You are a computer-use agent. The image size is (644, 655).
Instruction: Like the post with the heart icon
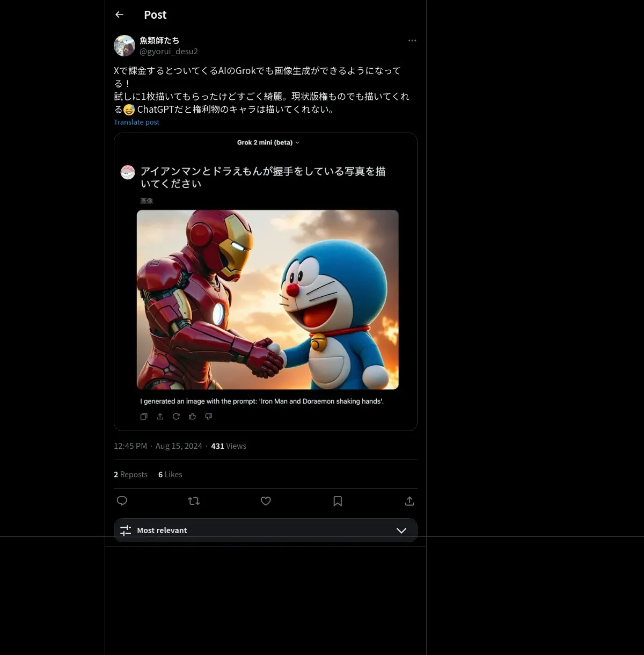(266, 501)
